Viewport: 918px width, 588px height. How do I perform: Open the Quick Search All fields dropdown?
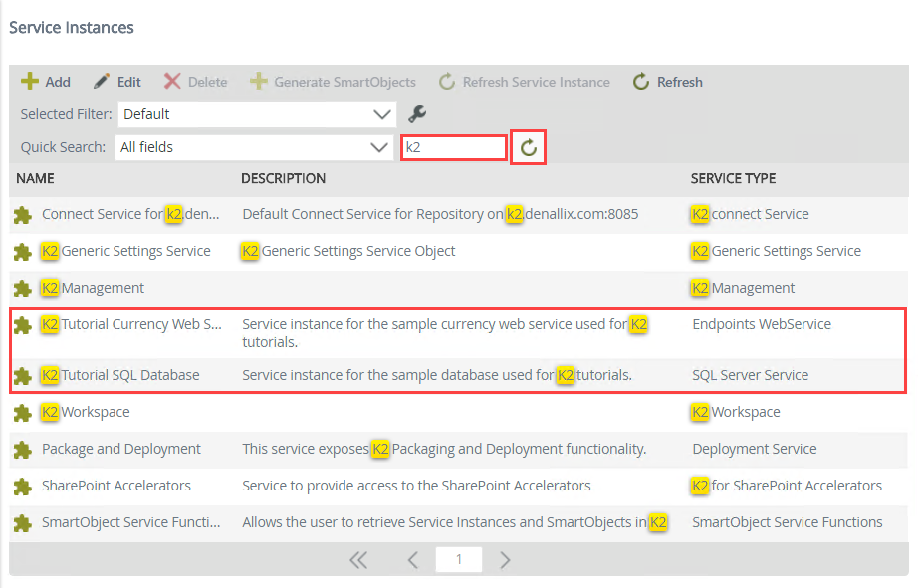(254, 147)
